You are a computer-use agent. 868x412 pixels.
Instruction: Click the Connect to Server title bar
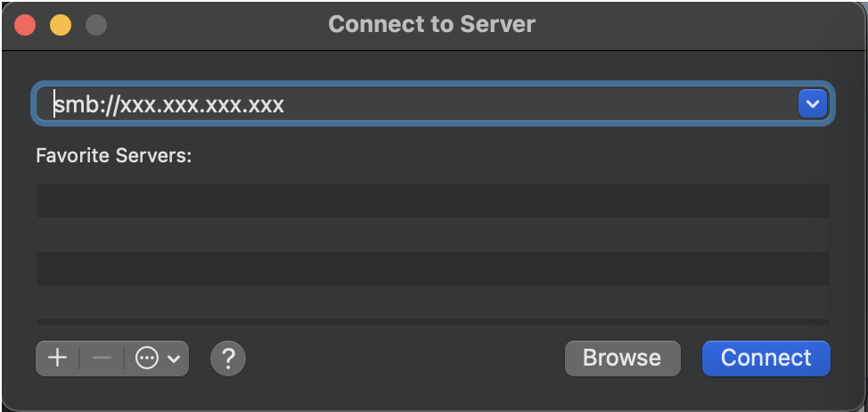(x=432, y=24)
